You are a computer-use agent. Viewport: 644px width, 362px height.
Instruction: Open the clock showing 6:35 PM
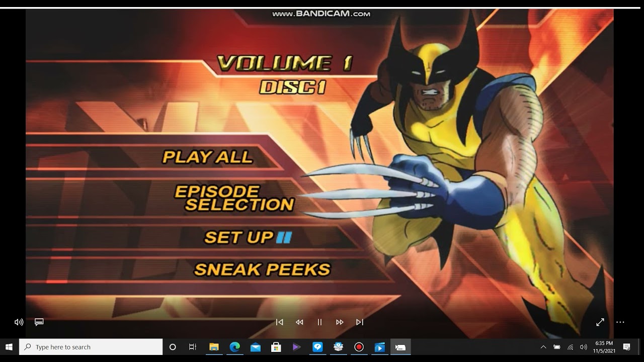(604, 347)
